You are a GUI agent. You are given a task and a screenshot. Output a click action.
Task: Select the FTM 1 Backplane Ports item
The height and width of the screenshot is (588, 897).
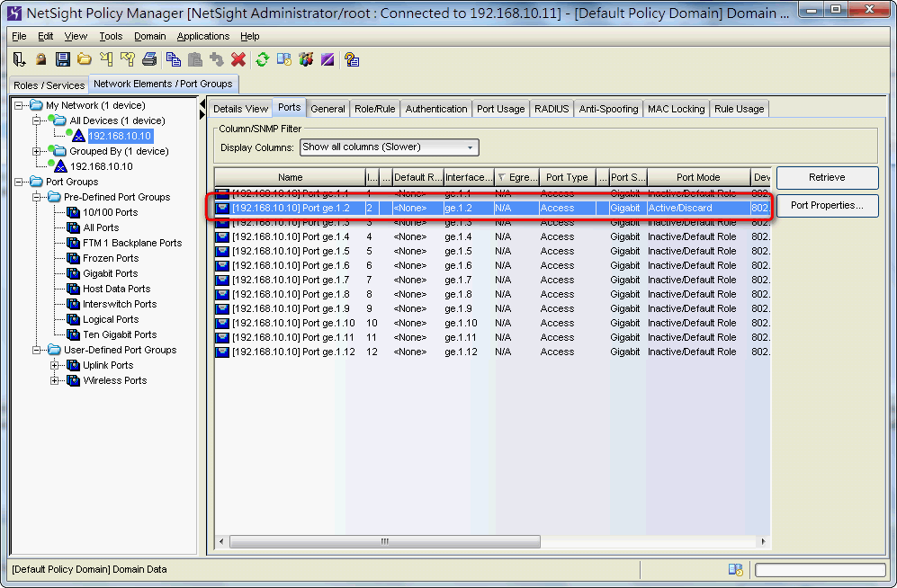[x=132, y=243]
